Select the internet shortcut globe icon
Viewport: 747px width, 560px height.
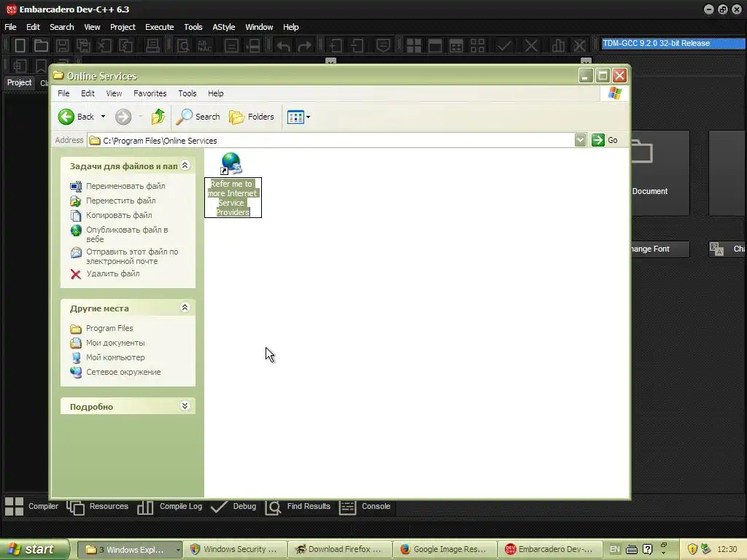click(x=231, y=163)
